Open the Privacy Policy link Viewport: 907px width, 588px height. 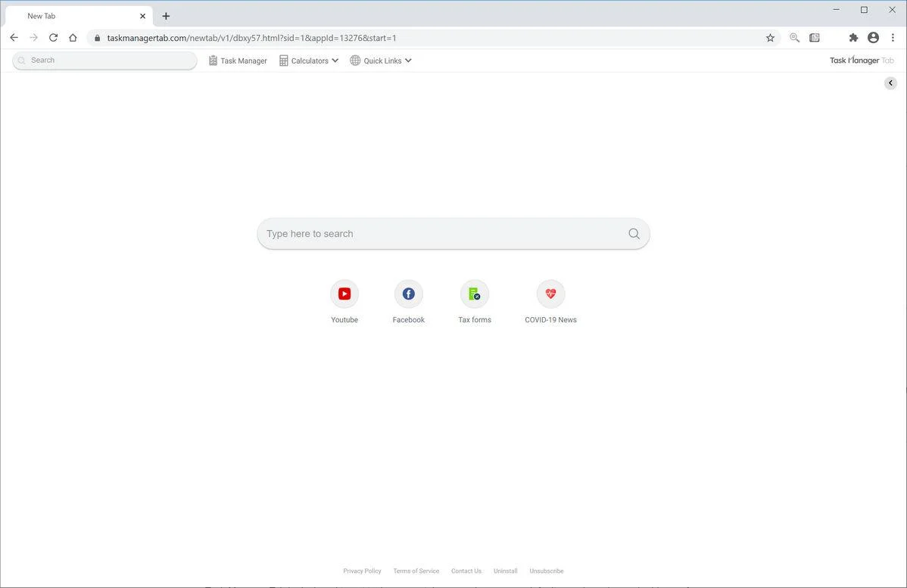pyautogui.click(x=362, y=571)
